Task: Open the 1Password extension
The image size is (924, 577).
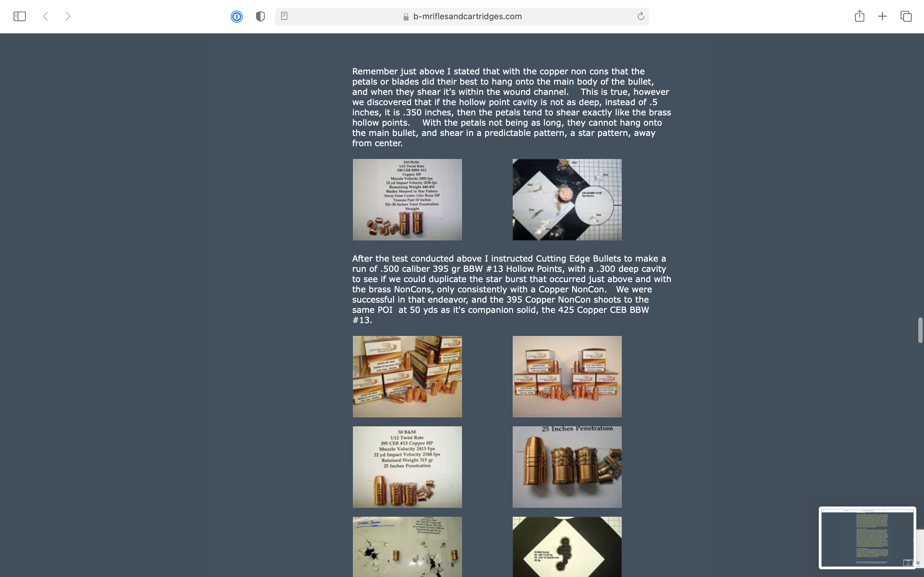Action: point(237,16)
